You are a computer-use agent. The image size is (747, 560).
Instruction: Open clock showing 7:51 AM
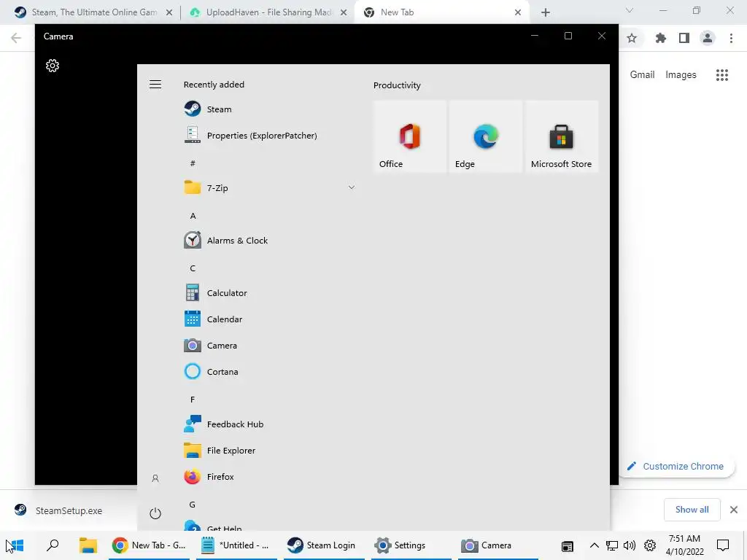coord(684,545)
